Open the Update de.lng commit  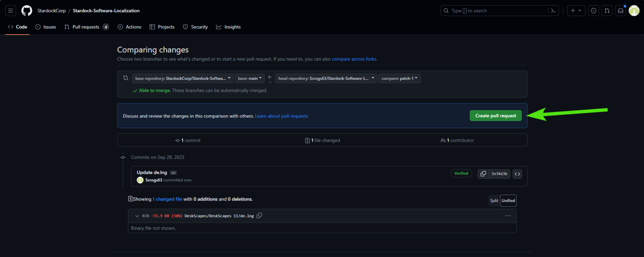[152, 172]
